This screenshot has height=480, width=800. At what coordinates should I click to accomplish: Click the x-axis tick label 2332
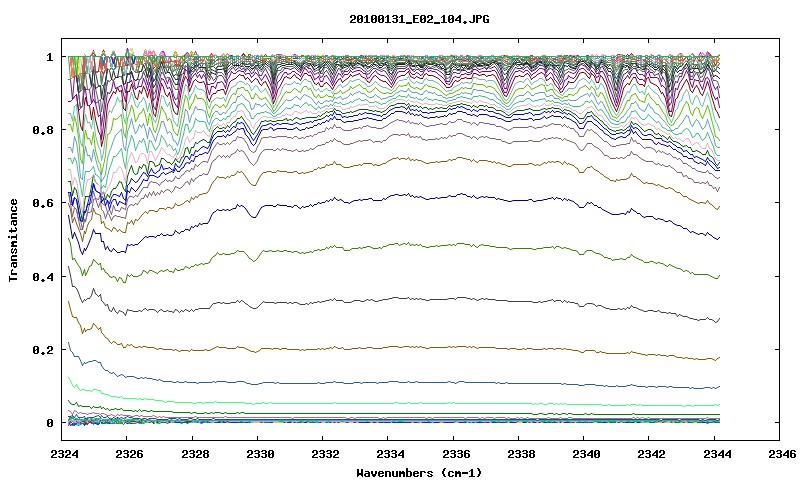pyautogui.click(x=326, y=454)
